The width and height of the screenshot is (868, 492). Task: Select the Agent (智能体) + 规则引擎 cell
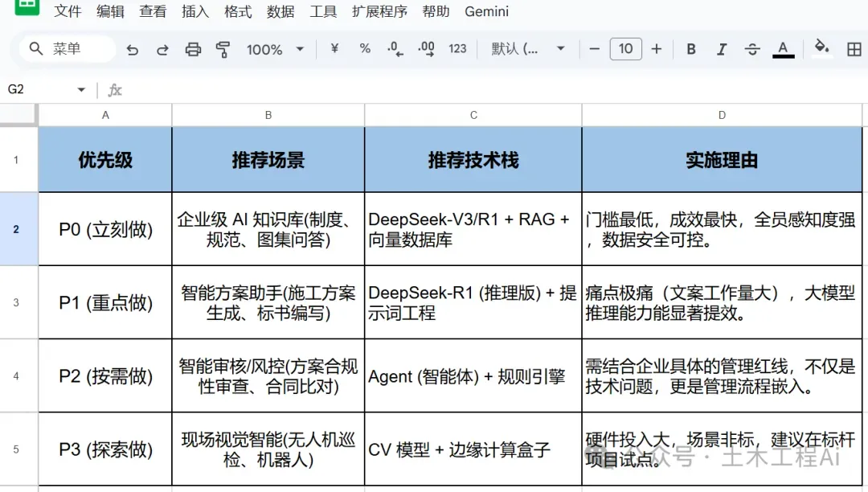(x=473, y=375)
